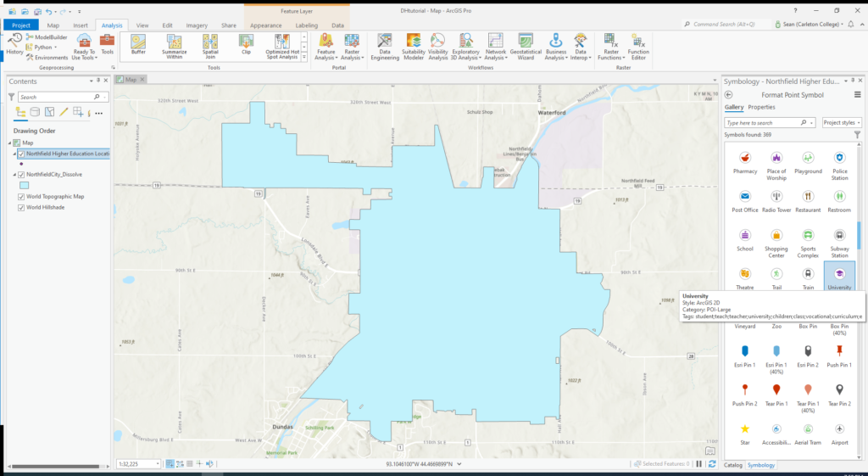The width and height of the screenshot is (868, 476).
Task: Open Geostatistical Wizard
Action: [x=526, y=47]
